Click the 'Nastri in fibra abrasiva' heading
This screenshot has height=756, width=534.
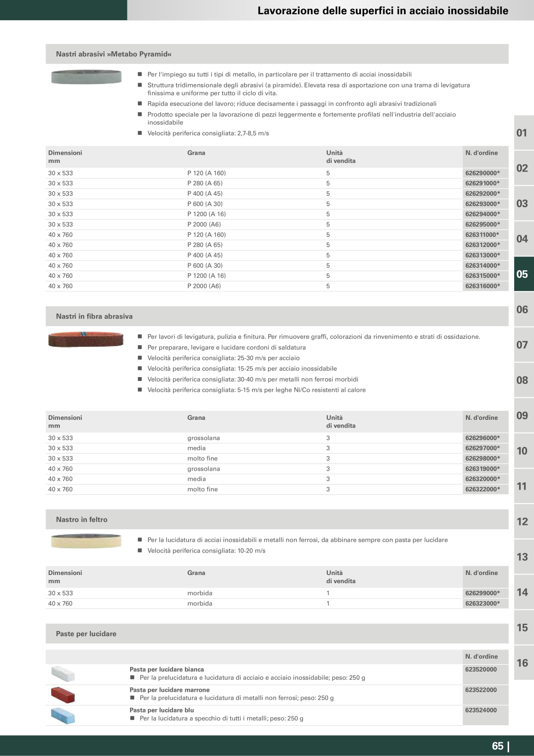(x=94, y=316)
